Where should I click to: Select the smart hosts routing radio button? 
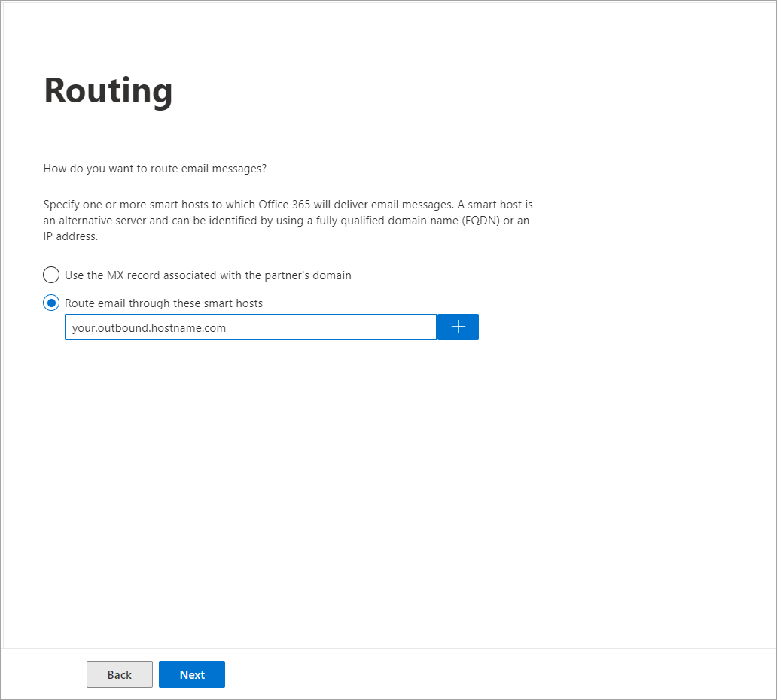click(51, 303)
